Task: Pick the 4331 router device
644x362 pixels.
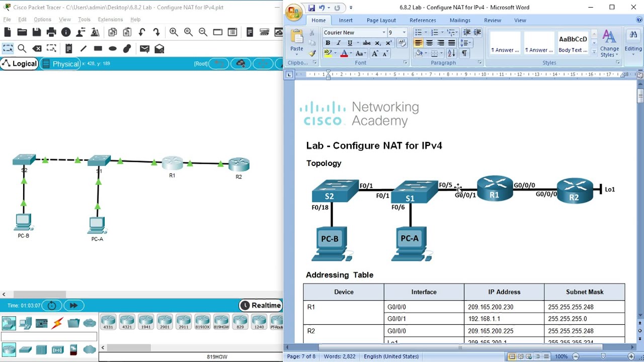Action: 108,321
